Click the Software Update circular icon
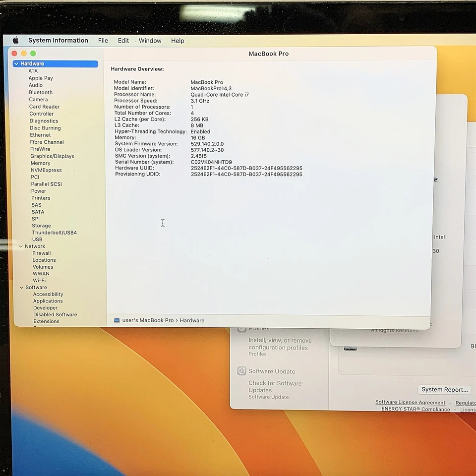 [x=241, y=370]
